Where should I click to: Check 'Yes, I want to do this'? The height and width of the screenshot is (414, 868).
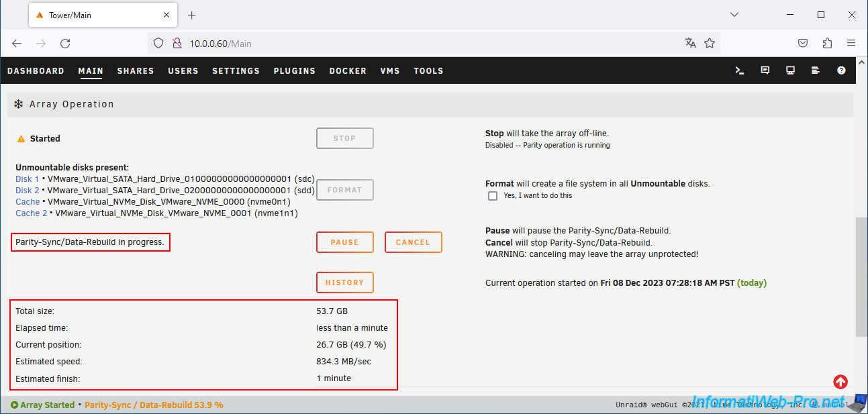pyautogui.click(x=493, y=196)
